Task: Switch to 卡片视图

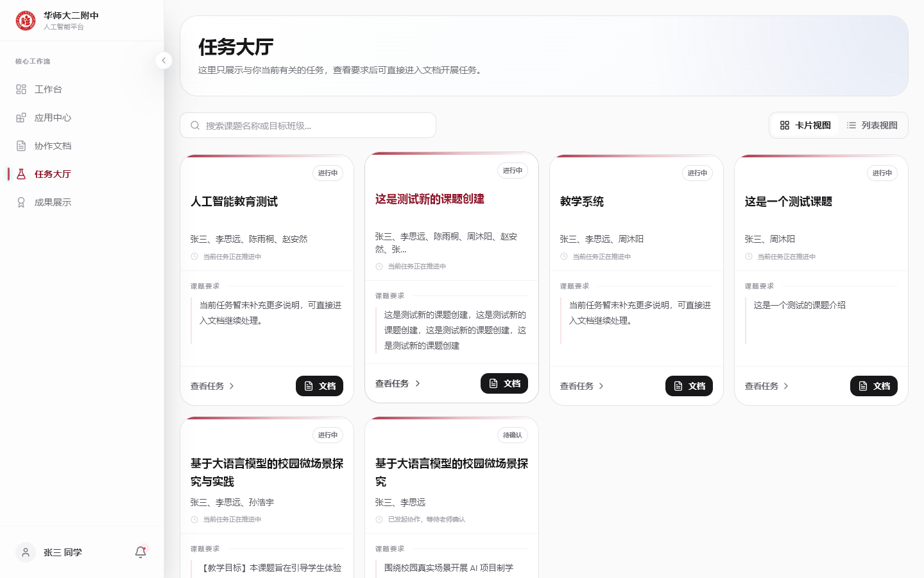Action: tap(805, 125)
